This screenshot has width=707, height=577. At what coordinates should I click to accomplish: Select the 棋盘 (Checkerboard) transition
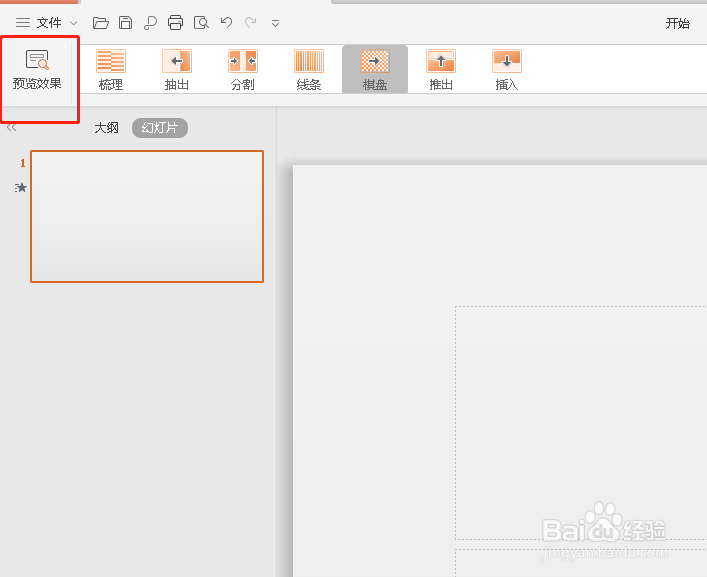point(375,69)
